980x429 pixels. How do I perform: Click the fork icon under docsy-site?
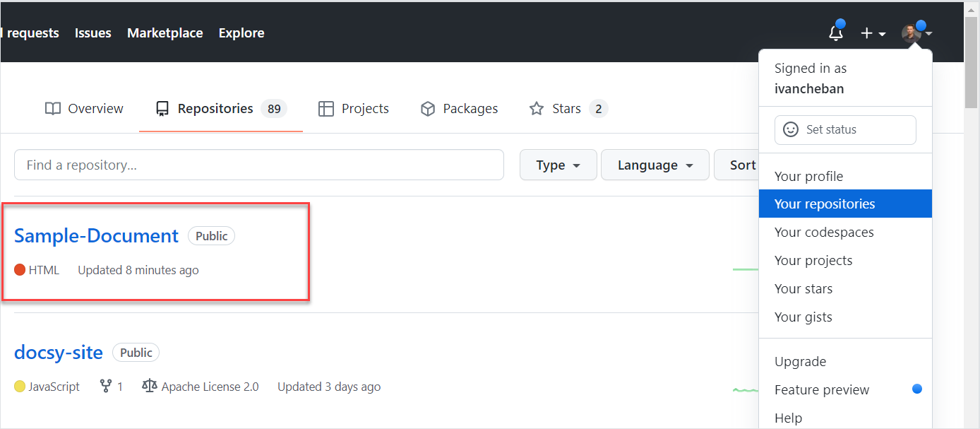pos(106,386)
